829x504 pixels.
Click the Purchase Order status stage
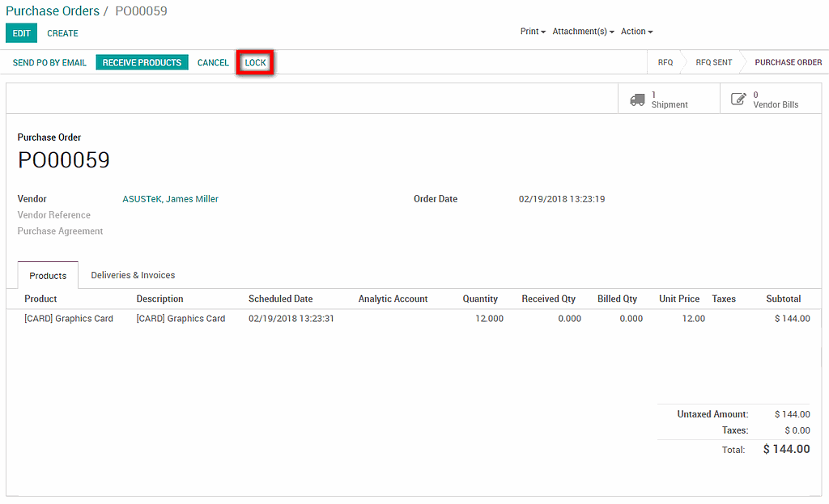(788, 62)
